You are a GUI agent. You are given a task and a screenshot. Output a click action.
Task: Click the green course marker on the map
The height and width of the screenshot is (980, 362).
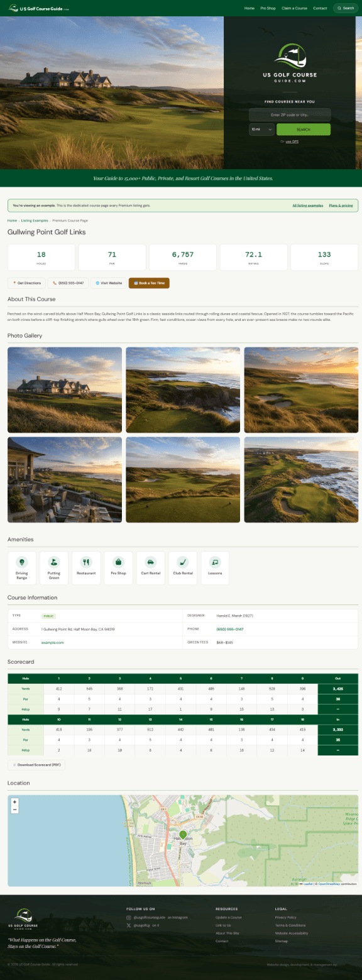point(183,835)
